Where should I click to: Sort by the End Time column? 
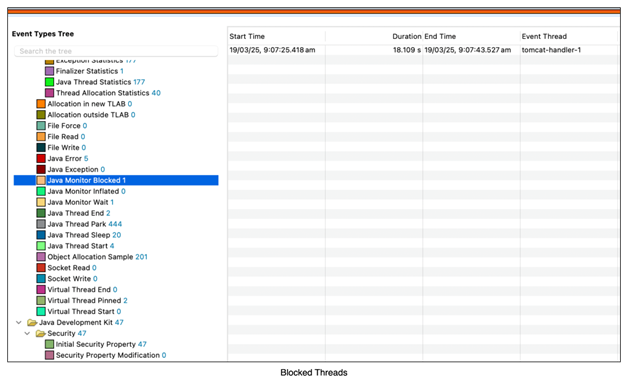(x=440, y=36)
